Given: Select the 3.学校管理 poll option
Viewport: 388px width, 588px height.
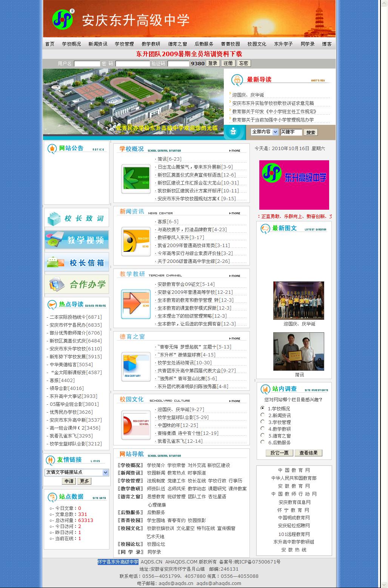Looking at the screenshot, I should click(x=262, y=422).
